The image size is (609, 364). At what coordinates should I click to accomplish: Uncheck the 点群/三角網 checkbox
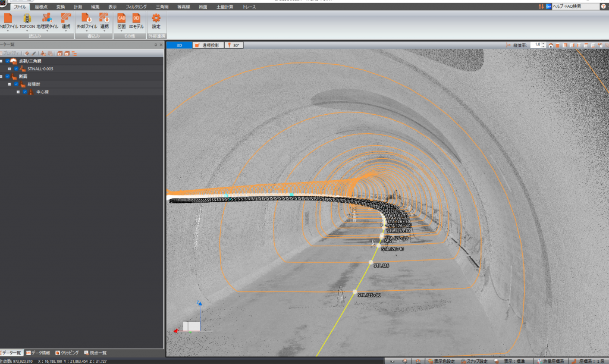tap(7, 61)
